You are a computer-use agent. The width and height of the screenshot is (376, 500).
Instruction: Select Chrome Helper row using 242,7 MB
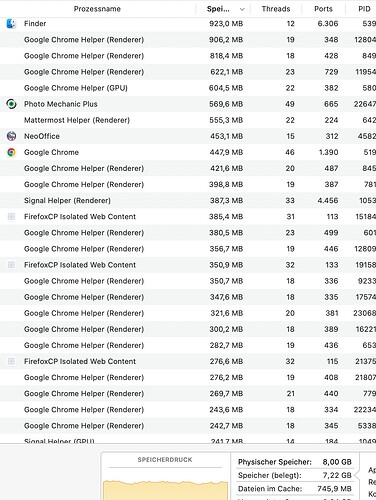[188, 426]
